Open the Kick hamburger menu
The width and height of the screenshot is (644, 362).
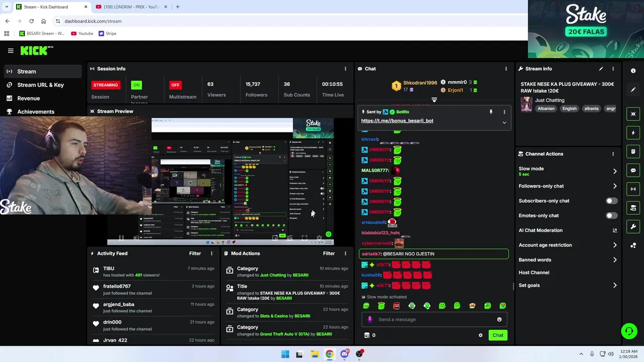pyautogui.click(x=11, y=51)
